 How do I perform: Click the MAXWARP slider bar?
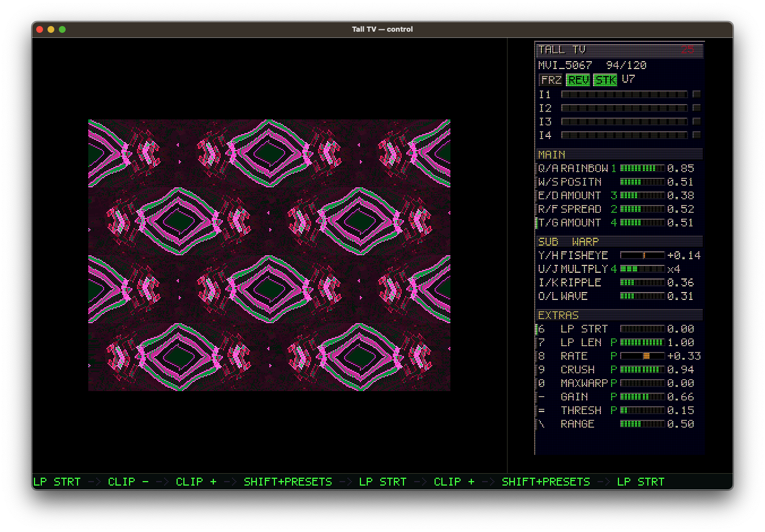(642, 383)
